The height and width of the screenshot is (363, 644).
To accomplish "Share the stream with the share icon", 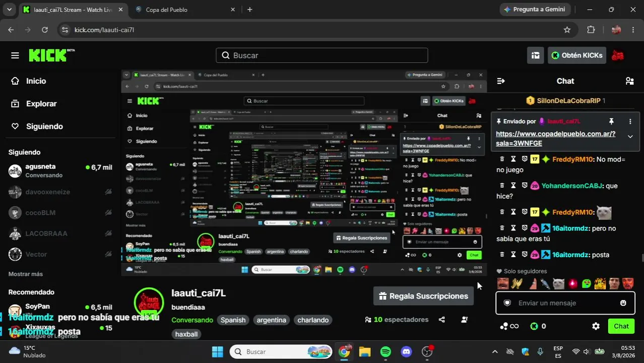I will coord(442,320).
